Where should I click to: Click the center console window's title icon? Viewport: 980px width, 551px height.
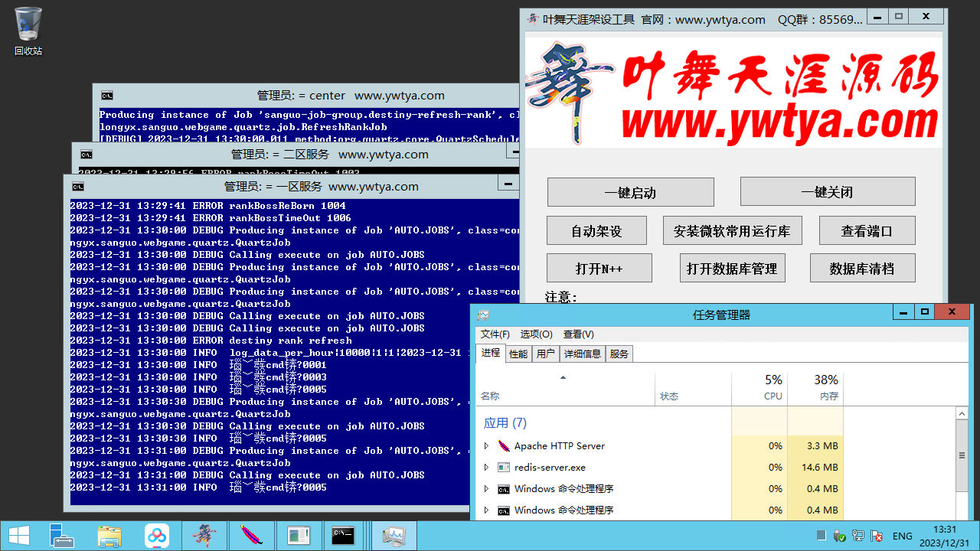[x=107, y=96]
